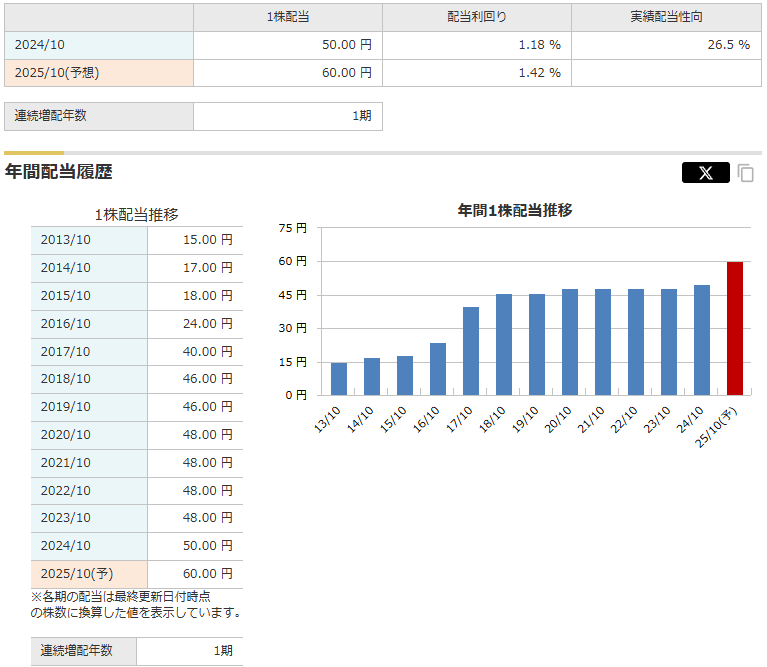Viewport: 767px width, 667px height.
Task: Select the 2013/10 row in dividend table
Action: 136,240
